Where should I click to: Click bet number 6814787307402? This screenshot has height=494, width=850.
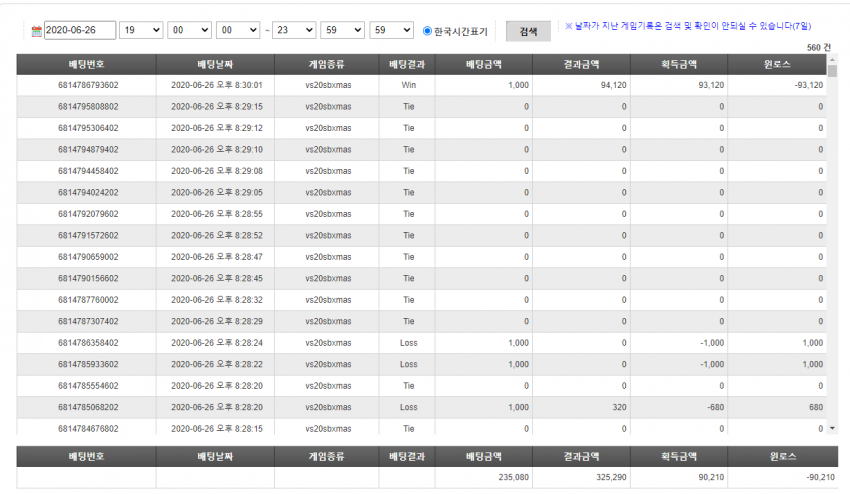click(x=88, y=322)
